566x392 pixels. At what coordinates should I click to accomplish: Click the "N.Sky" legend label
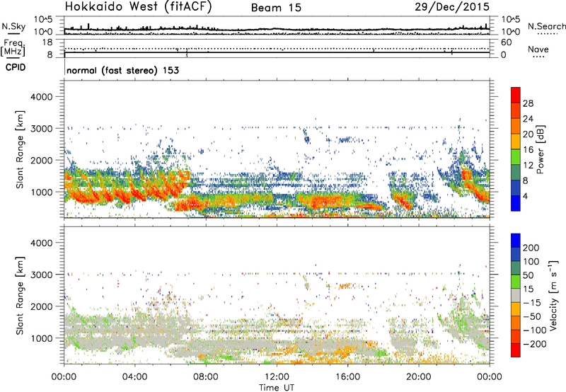pos(13,26)
